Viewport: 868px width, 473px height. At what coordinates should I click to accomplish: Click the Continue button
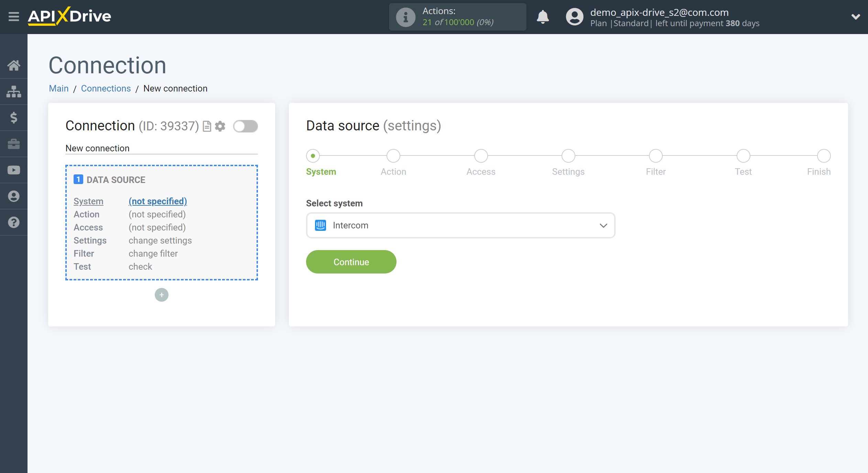coord(351,262)
